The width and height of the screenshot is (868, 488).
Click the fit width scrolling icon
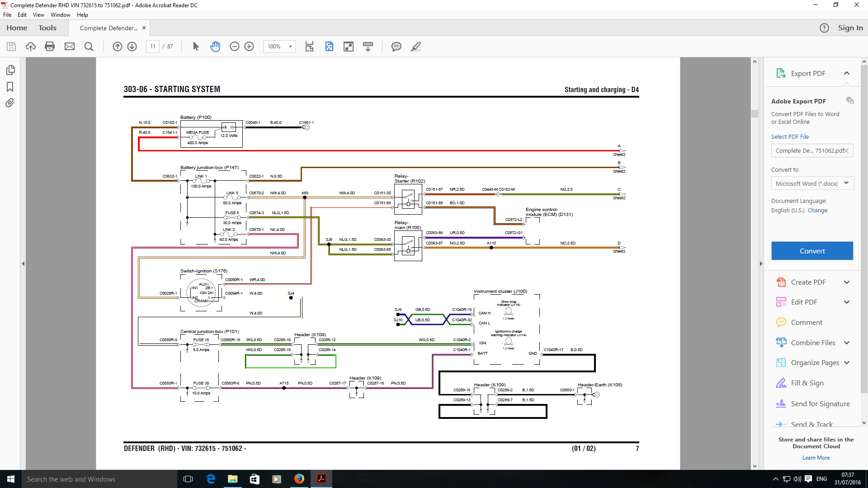point(310,47)
